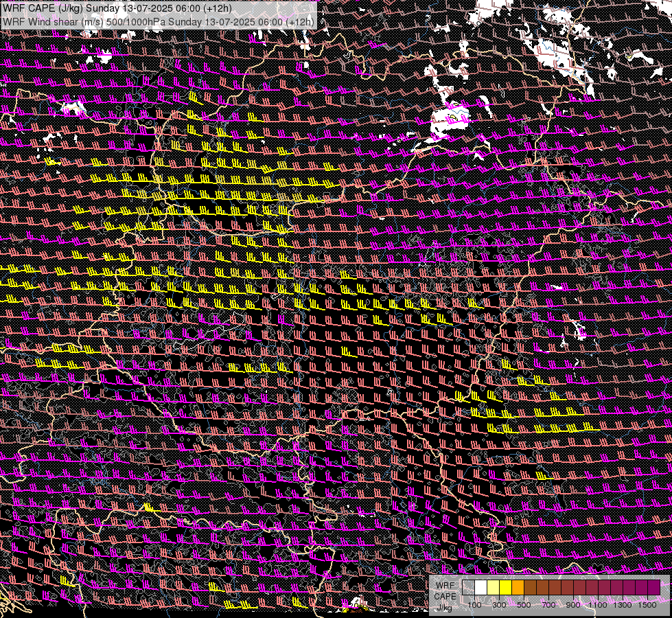Select the white legend swatch above 100
The image size is (672, 618).
(x=481, y=588)
